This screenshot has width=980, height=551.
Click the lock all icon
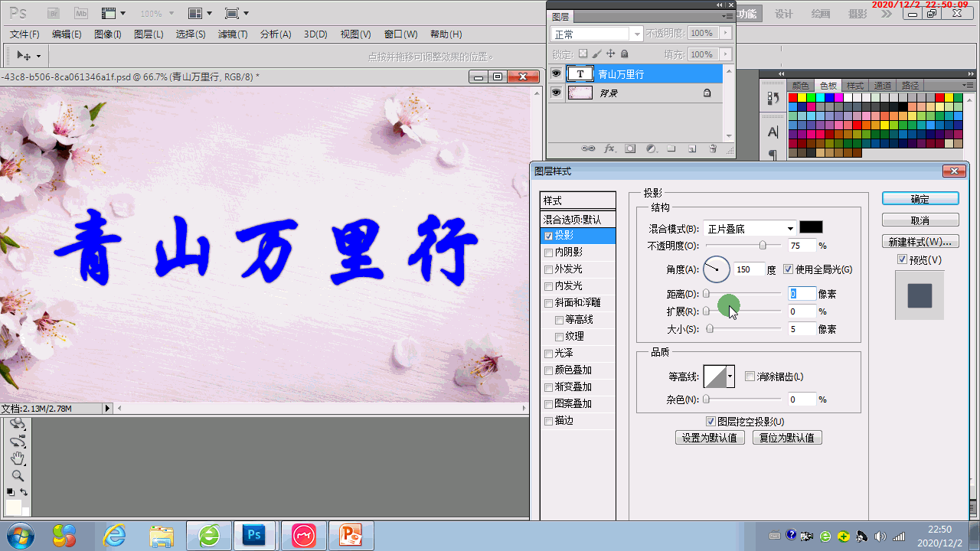tap(624, 54)
